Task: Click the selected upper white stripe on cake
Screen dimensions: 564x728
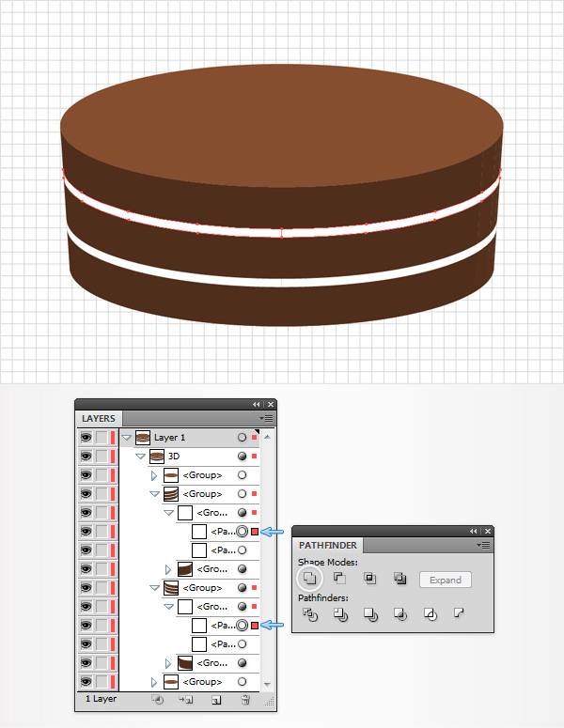Action: click(282, 233)
